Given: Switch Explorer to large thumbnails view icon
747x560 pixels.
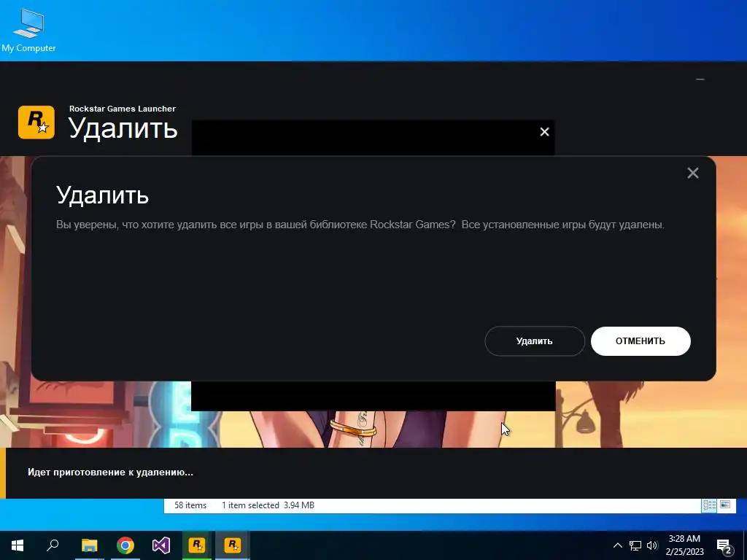Looking at the screenshot, I should (724, 505).
